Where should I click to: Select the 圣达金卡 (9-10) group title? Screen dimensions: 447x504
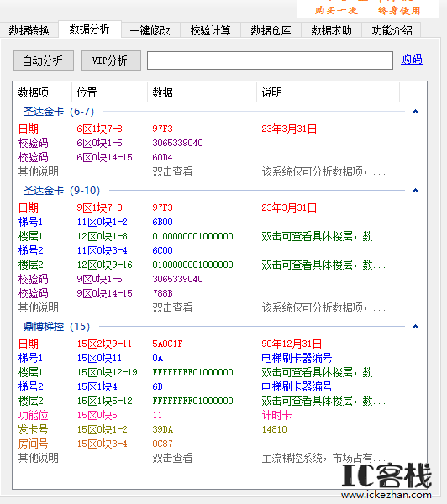(61, 191)
